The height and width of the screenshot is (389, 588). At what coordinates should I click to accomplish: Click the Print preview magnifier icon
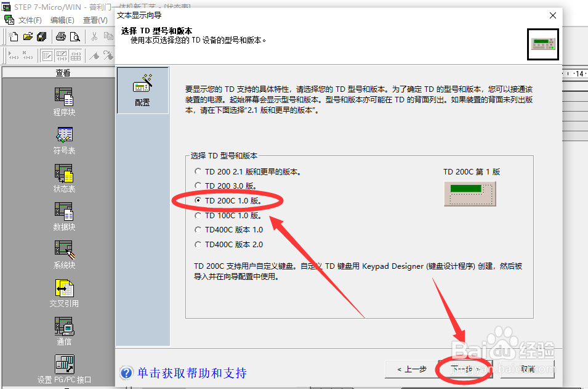75,36
